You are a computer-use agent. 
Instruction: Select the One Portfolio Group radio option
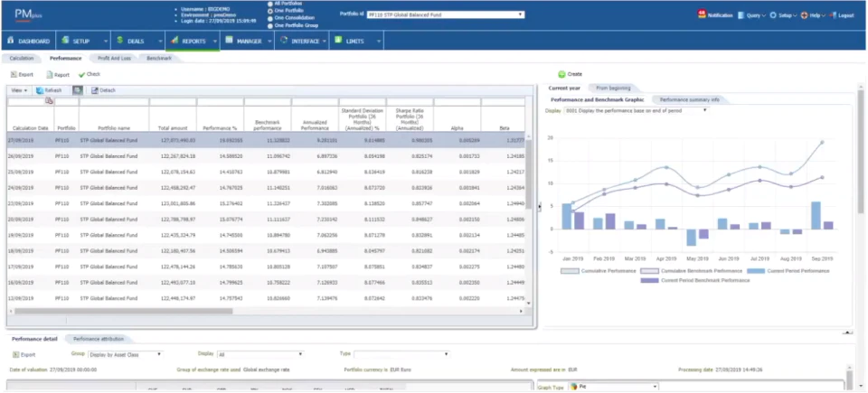tap(270, 25)
